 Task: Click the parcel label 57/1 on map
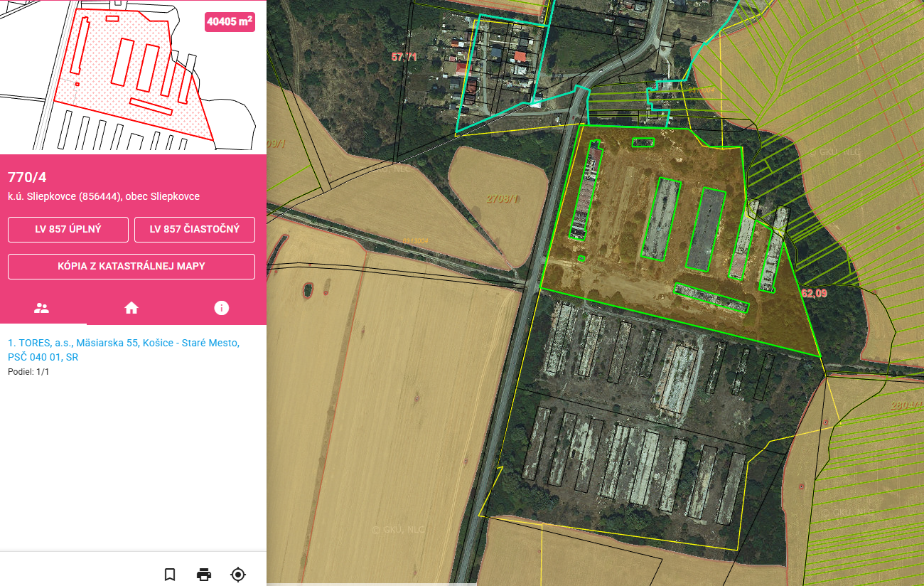pyautogui.click(x=403, y=57)
